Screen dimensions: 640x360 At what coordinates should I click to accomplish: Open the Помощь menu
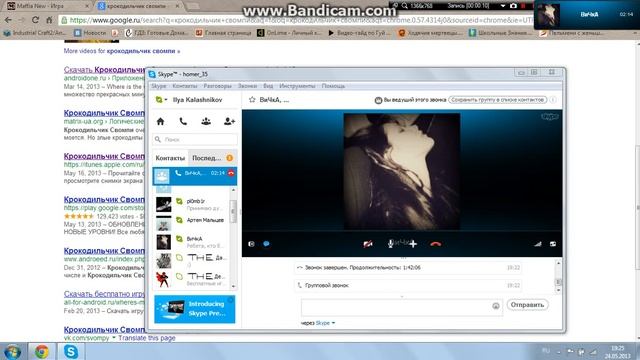(x=333, y=86)
